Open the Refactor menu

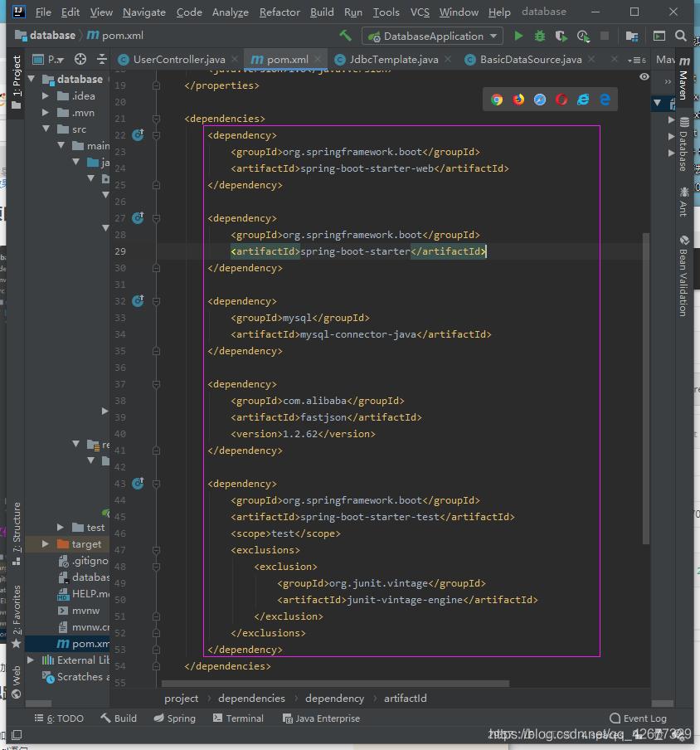coord(280,12)
